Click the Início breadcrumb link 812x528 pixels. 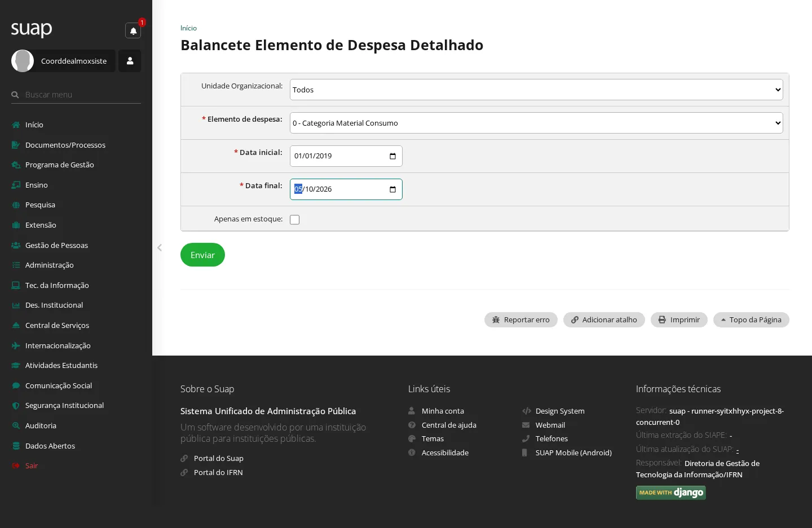[x=188, y=28]
